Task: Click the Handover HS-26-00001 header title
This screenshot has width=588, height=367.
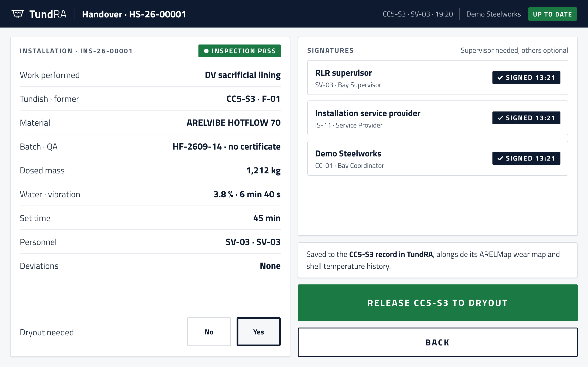Action: 134,14
